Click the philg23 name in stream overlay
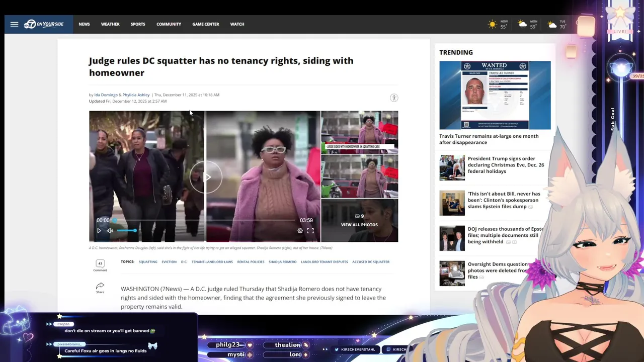 click(x=228, y=345)
